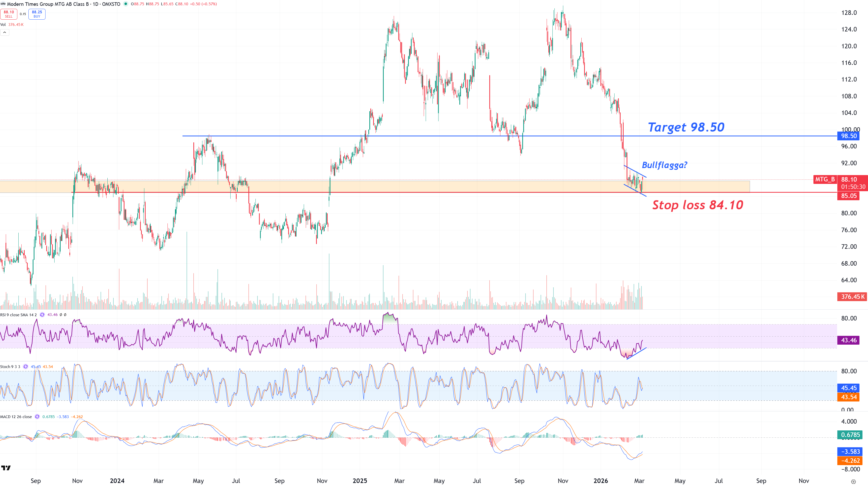The image size is (868, 486).
Task: Click the SELL 88.10 button
Action: (9, 14)
